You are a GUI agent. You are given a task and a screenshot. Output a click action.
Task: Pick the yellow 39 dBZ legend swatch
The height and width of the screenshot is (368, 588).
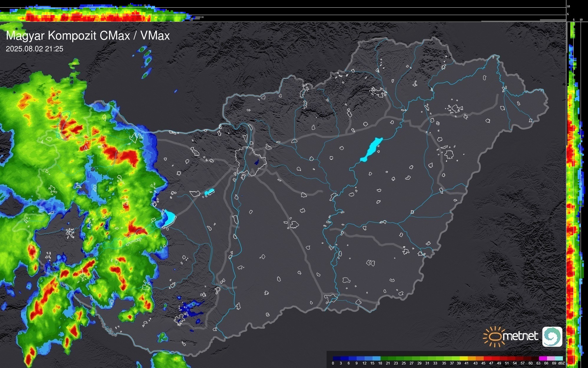(x=463, y=358)
